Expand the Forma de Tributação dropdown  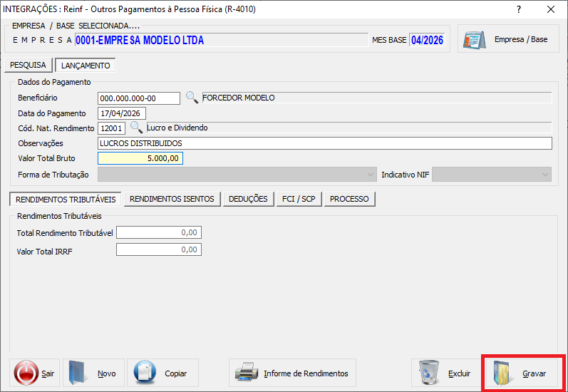[237, 175]
